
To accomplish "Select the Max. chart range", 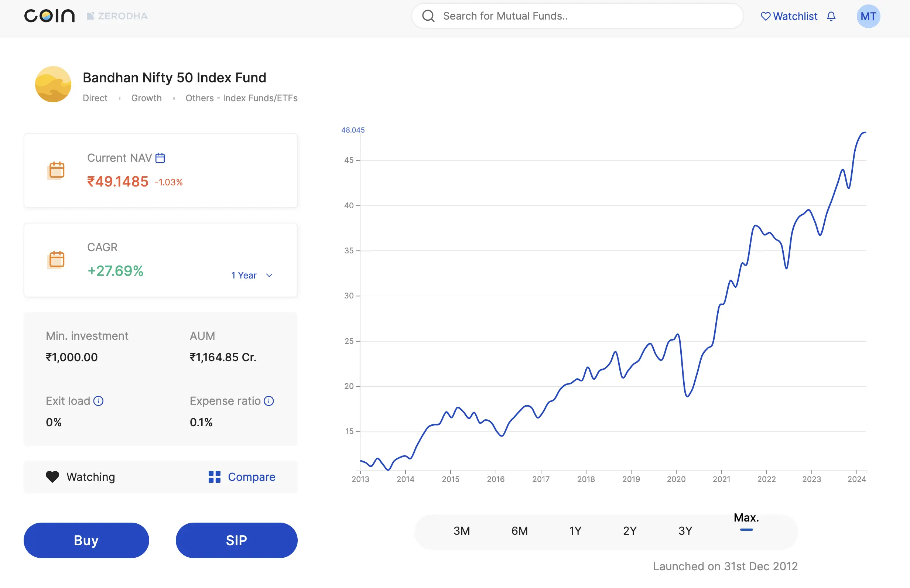I will coord(746,518).
